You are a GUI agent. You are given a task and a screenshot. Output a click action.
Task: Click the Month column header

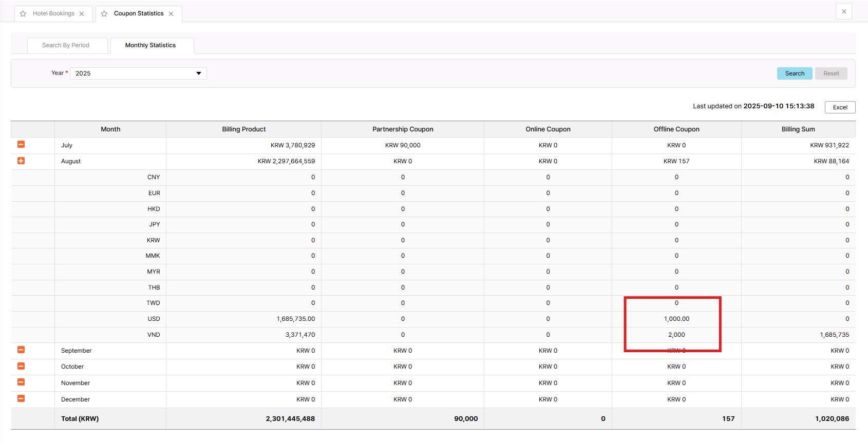(x=110, y=129)
